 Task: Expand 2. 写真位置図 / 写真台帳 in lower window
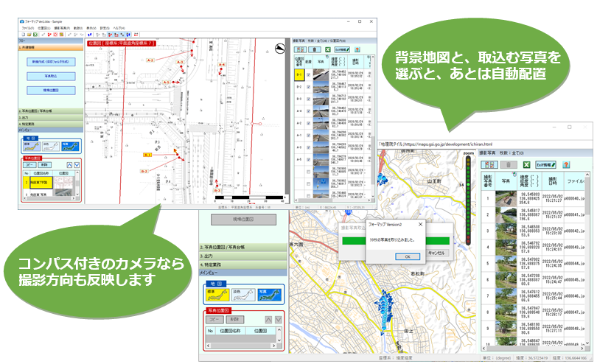click(x=243, y=247)
